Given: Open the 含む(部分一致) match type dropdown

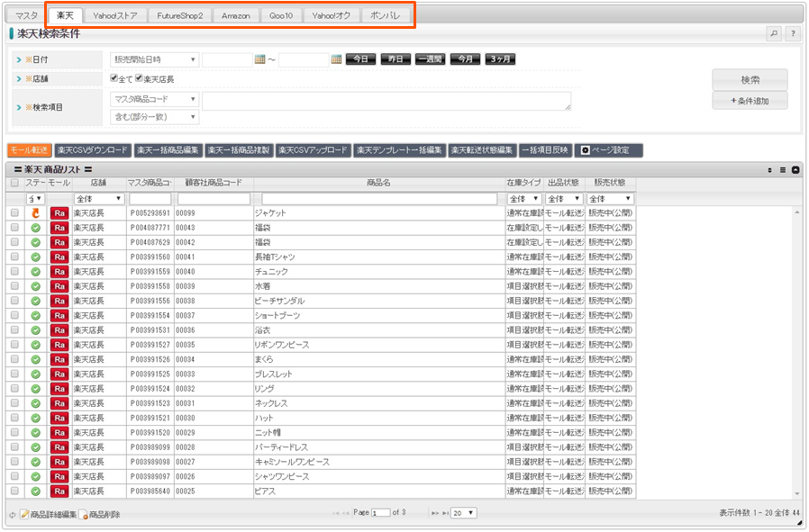Looking at the screenshot, I should [x=154, y=117].
